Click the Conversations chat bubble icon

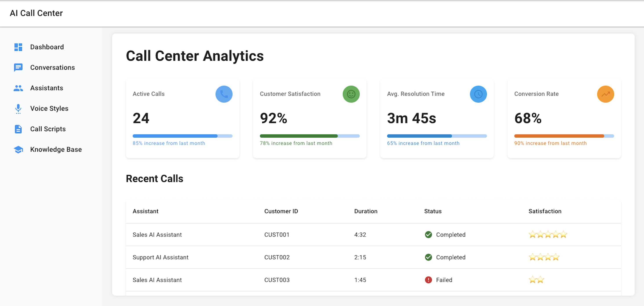18,67
